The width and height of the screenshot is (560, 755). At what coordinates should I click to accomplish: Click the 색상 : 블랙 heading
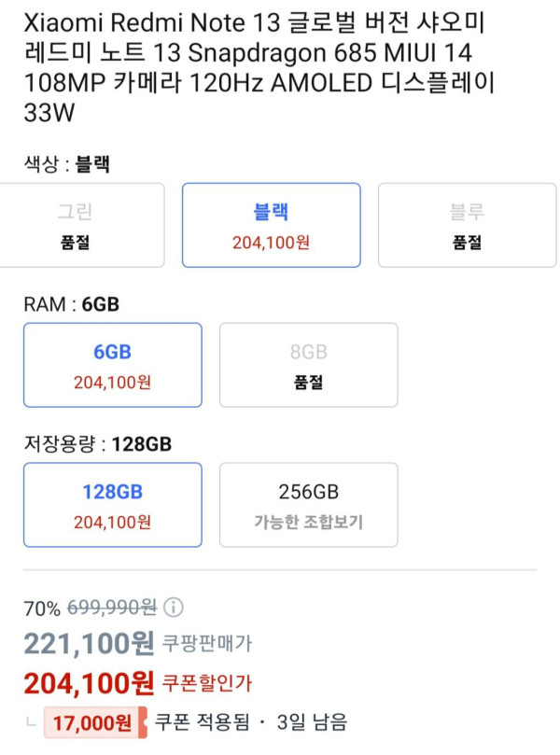pyautogui.click(x=67, y=164)
